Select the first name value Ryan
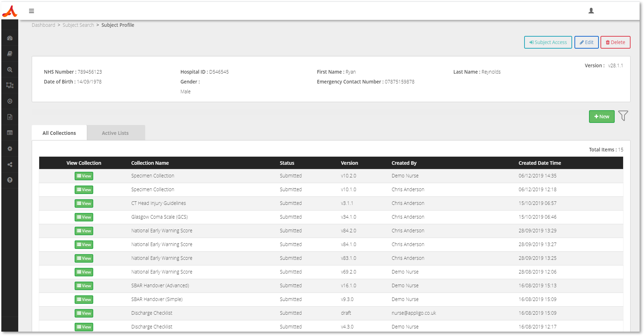 (351, 72)
